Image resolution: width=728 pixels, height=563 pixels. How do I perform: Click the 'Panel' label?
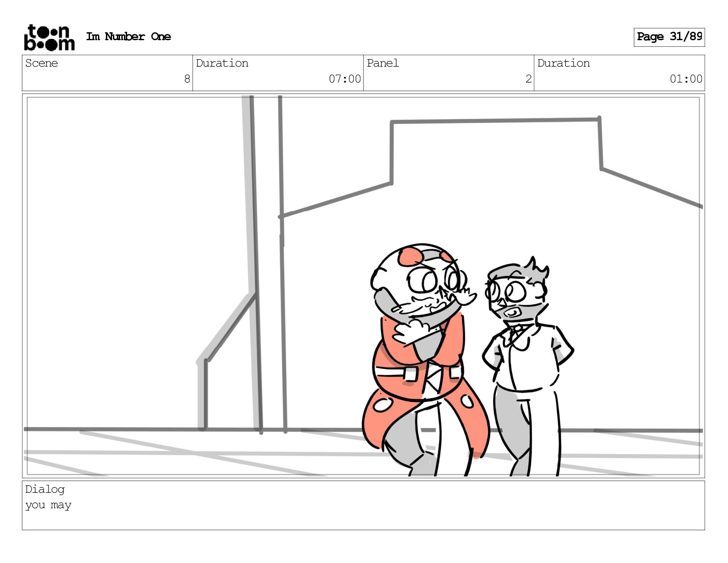pos(383,63)
